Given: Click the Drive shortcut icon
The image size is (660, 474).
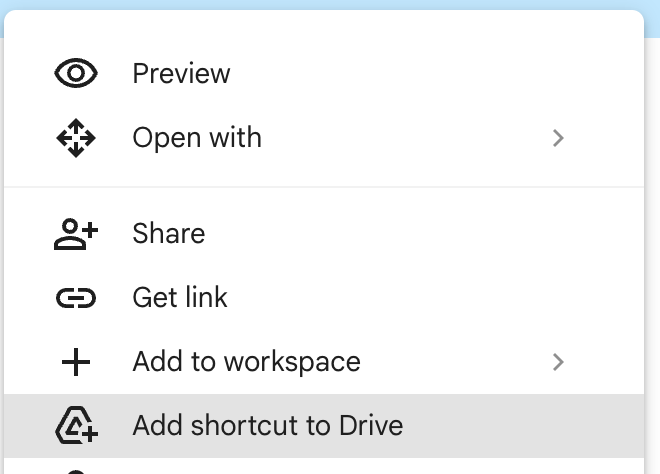Looking at the screenshot, I should tap(76, 426).
